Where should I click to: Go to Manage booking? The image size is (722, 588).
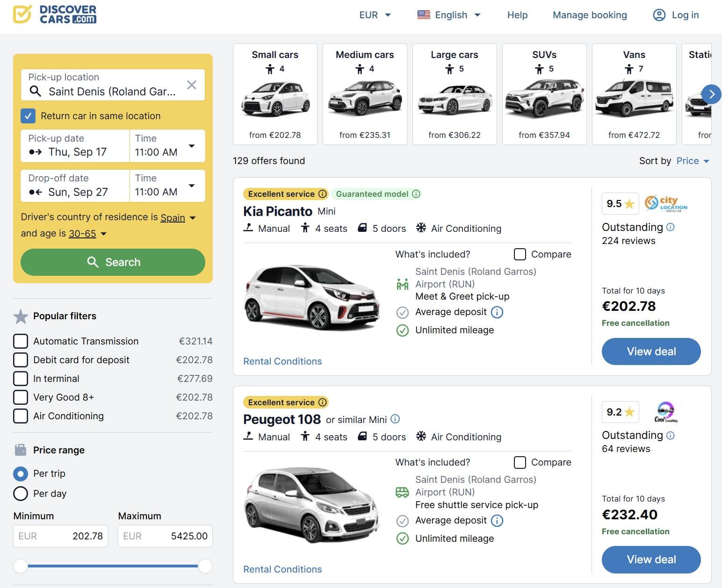(590, 15)
